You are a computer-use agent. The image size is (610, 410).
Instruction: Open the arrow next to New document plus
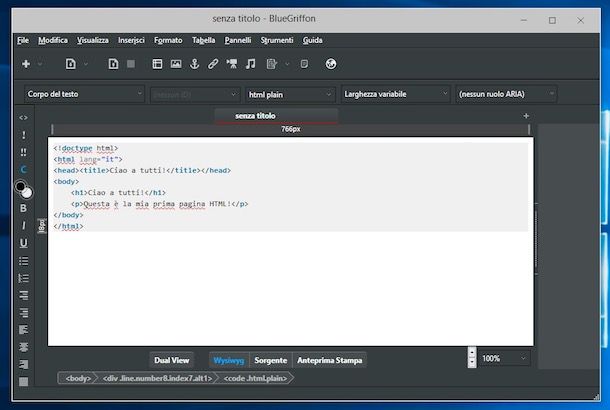pos(40,64)
